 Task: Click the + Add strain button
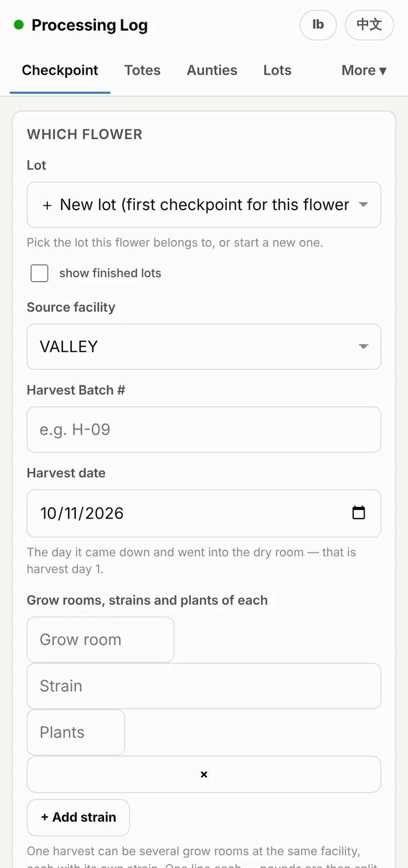tap(78, 817)
